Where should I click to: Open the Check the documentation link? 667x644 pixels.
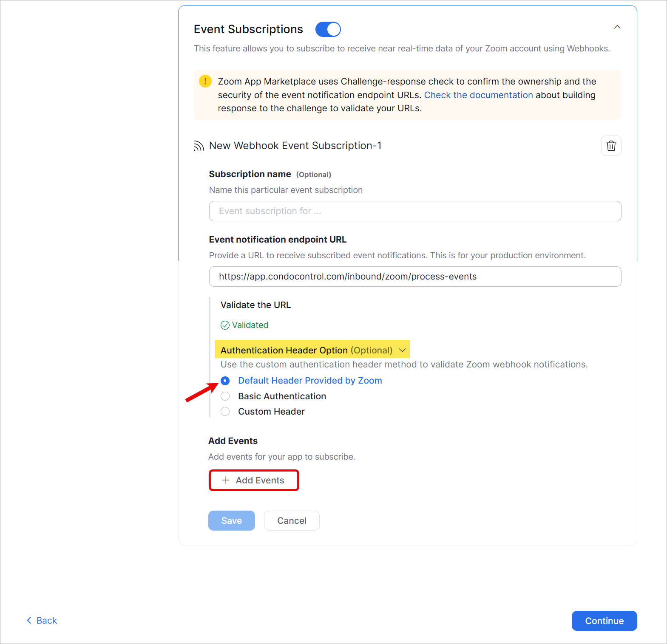tap(478, 95)
